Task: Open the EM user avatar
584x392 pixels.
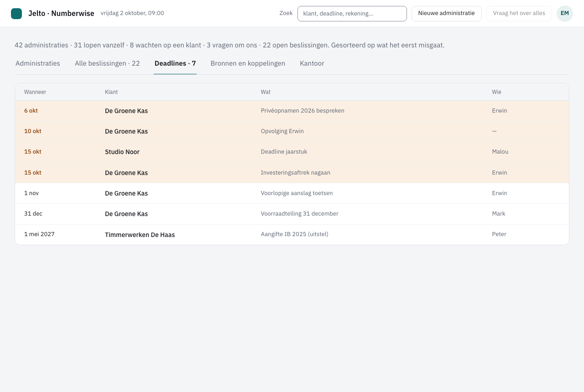Action: pyautogui.click(x=565, y=14)
